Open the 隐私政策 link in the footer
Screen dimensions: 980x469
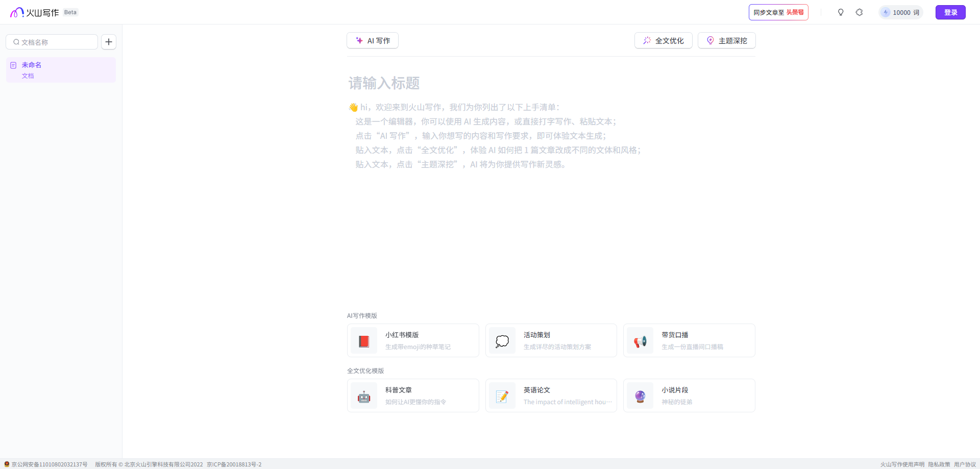(x=939, y=464)
